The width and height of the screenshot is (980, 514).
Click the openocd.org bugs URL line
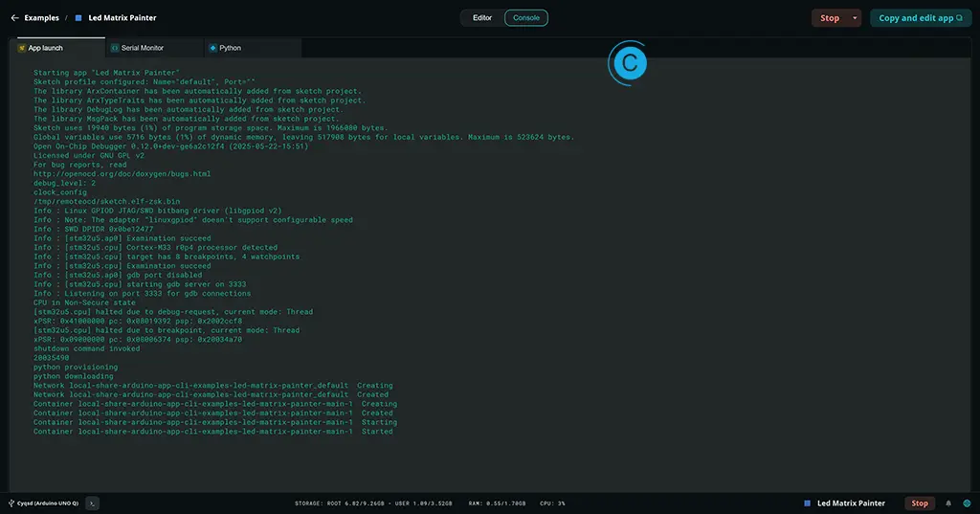click(122, 174)
